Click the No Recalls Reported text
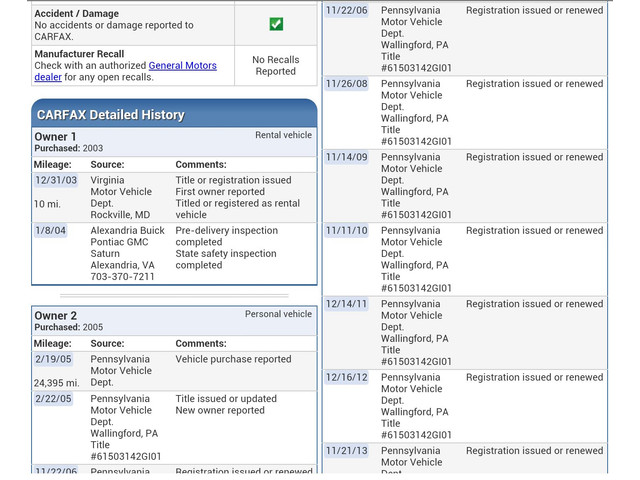Viewport: 640px width, 480px height. tap(275, 66)
